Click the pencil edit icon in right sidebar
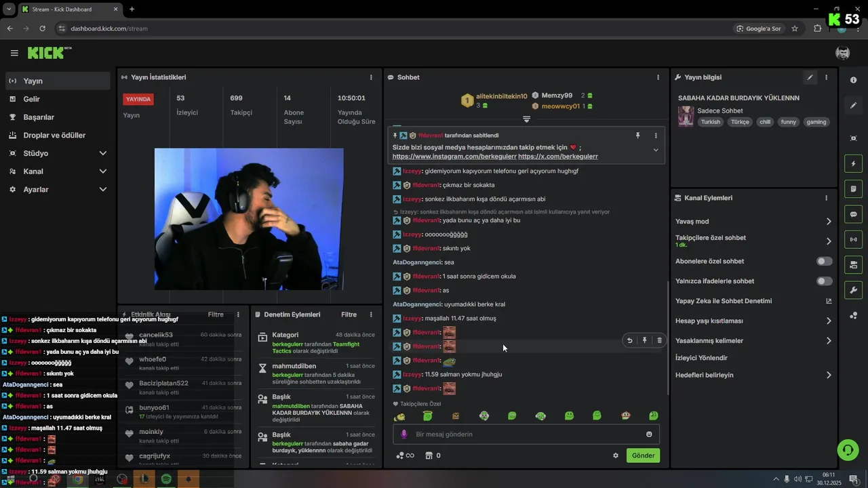 tap(853, 106)
